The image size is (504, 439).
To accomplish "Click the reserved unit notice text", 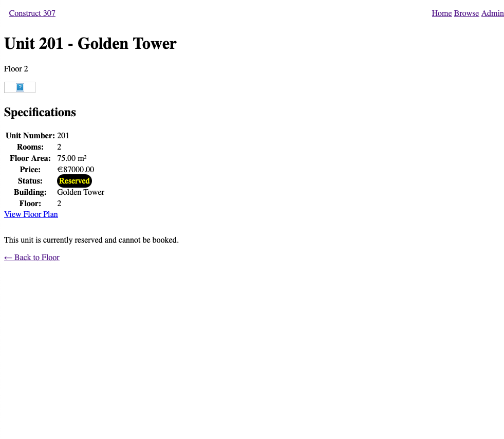I will (91, 240).
